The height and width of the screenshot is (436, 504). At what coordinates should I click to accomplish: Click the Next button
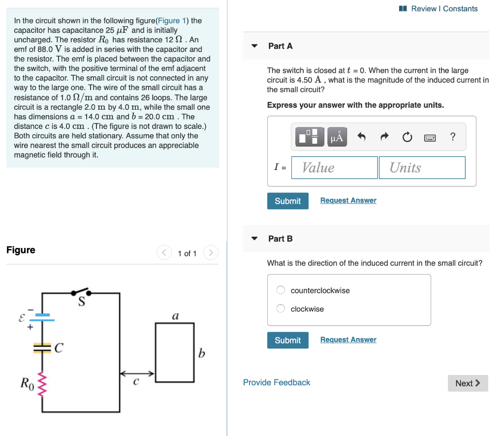468,383
